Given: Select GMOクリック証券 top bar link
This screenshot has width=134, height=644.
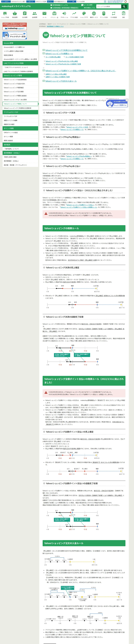Looking at the screenshot, I should click(41, 2).
